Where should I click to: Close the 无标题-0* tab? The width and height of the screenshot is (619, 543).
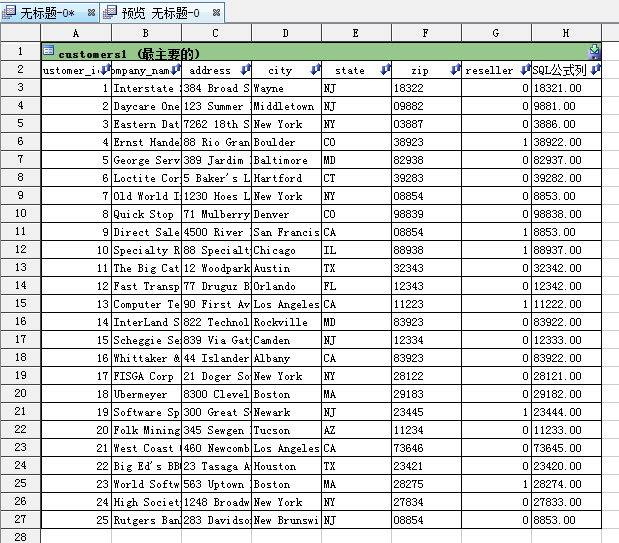[91, 13]
